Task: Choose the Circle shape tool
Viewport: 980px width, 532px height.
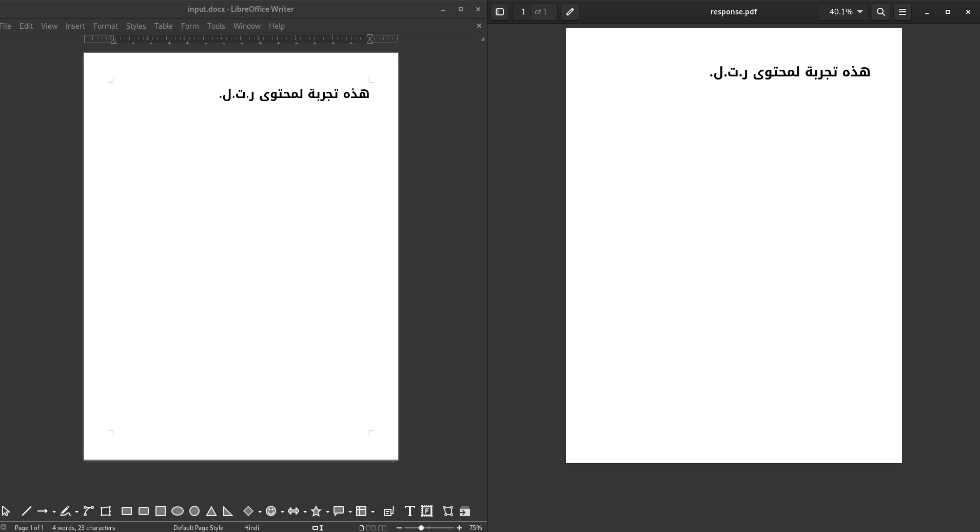Action: [194, 511]
